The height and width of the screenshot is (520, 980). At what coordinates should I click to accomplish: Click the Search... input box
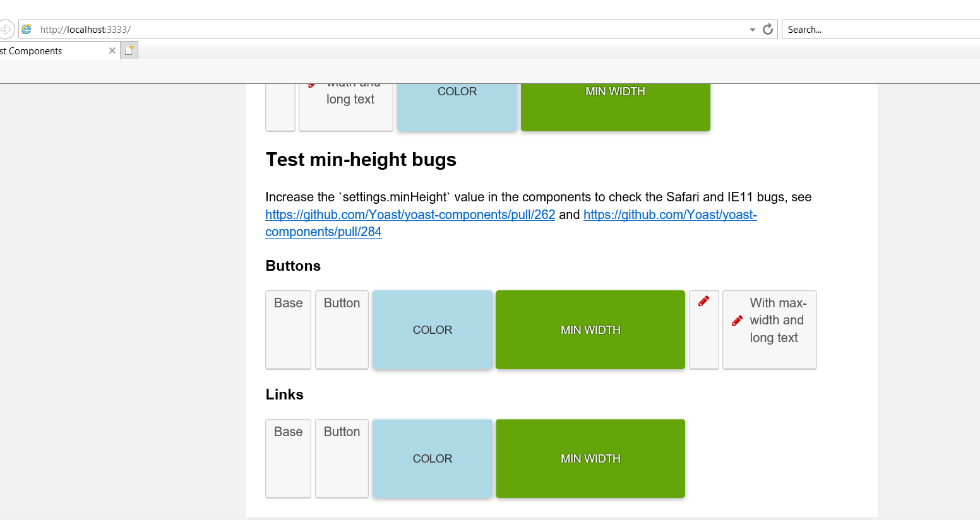point(881,29)
